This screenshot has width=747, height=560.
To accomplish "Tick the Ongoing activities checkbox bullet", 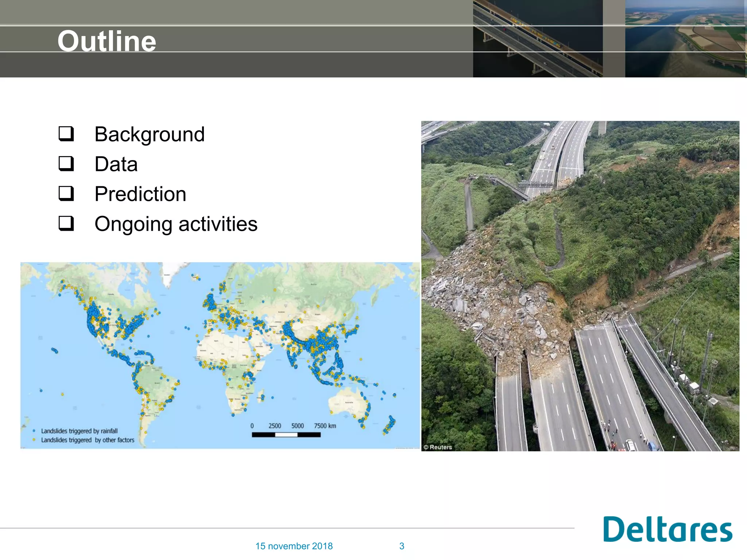I will coord(66,223).
